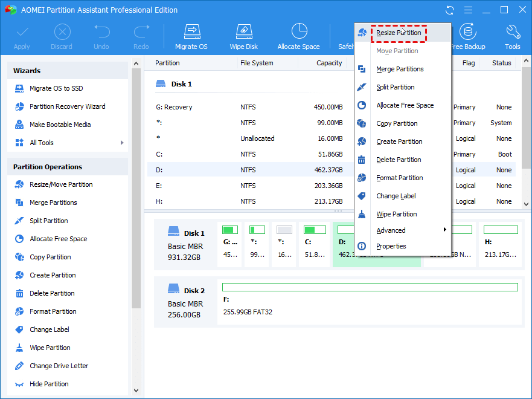
Task: Click the Format Partition sidebar icon
Action: [19, 311]
